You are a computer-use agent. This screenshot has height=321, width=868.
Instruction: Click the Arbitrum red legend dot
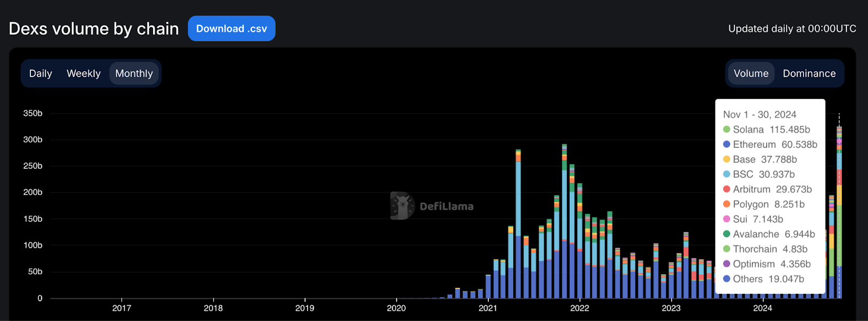(726, 189)
